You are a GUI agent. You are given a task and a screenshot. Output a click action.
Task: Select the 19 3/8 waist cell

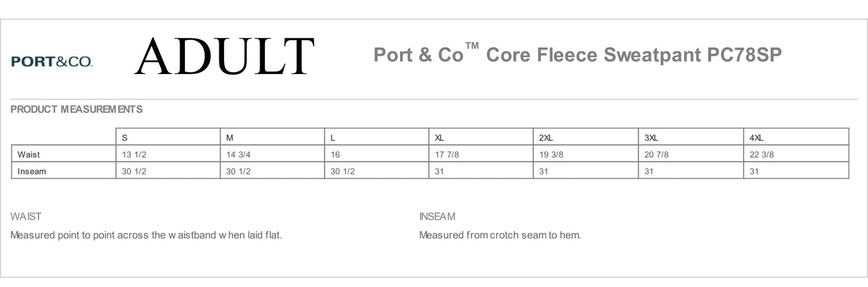click(586, 154)
